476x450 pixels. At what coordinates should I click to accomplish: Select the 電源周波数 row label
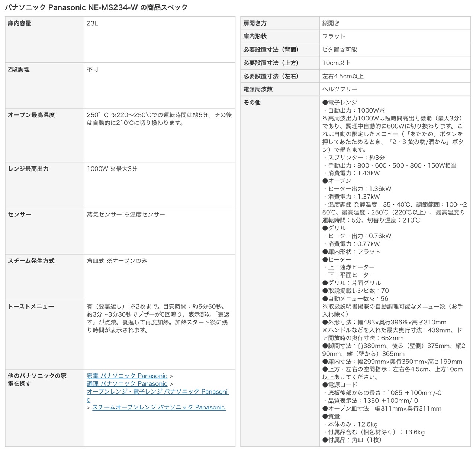[258, 89]
